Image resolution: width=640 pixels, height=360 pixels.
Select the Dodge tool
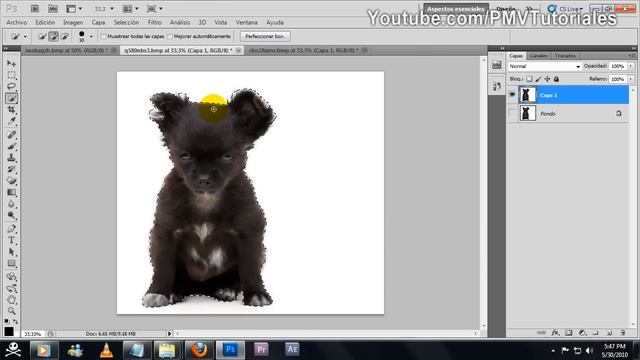(11, 215)
